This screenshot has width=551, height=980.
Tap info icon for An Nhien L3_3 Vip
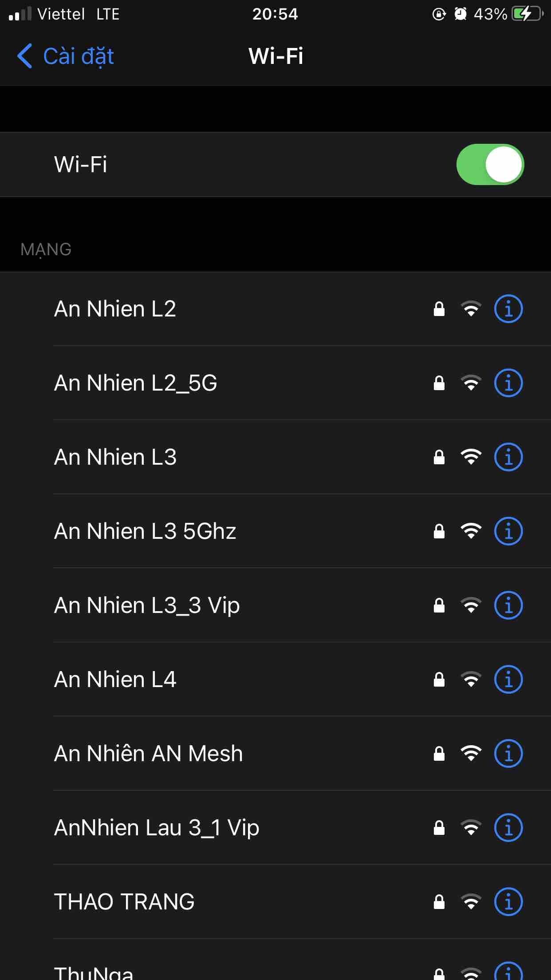[508, 605]
